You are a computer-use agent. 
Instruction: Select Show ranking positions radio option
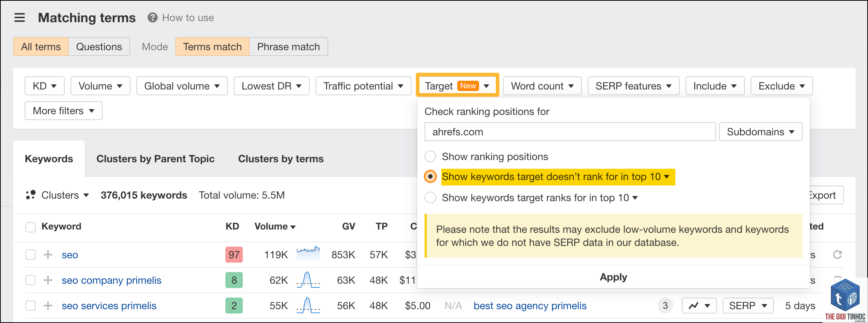point(430,156)
